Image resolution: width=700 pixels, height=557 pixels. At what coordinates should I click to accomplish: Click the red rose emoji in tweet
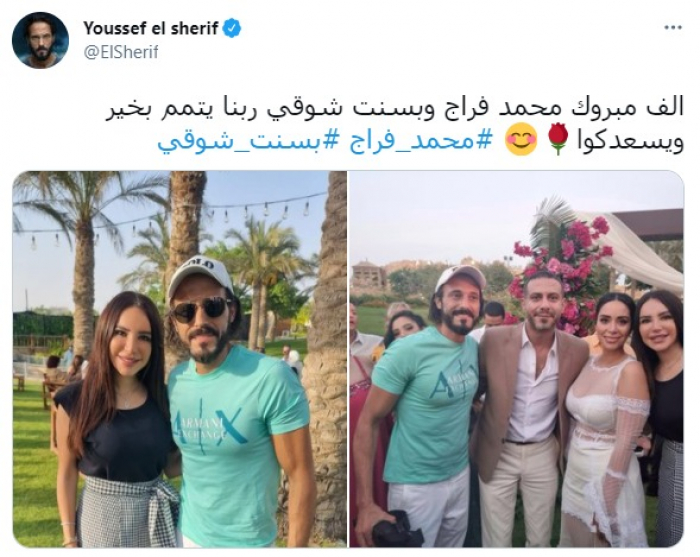tap(556, 140)
